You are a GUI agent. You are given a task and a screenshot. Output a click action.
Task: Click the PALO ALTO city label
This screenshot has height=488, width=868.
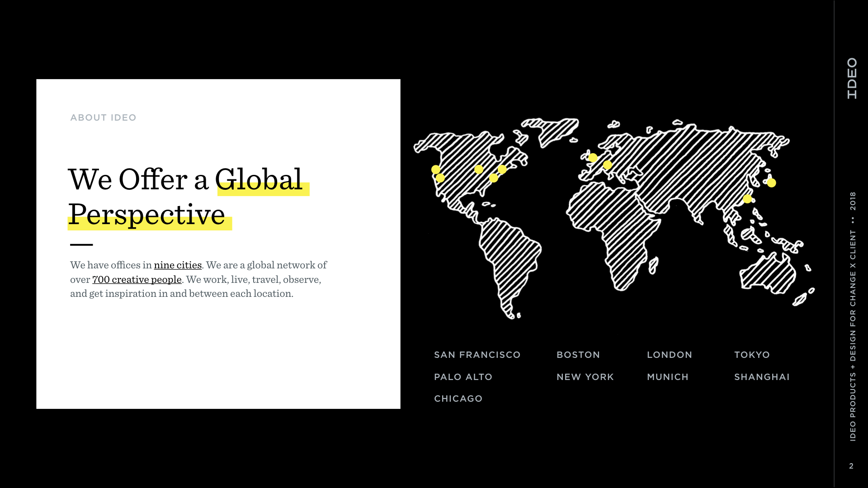tap(463, 377)
